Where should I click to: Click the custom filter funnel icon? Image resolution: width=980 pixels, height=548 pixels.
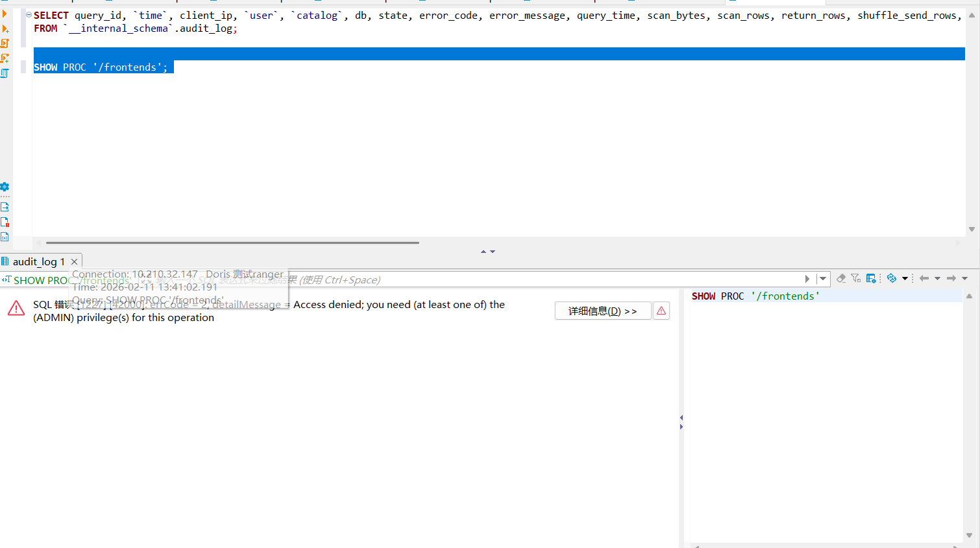click(x=855, y=278)
